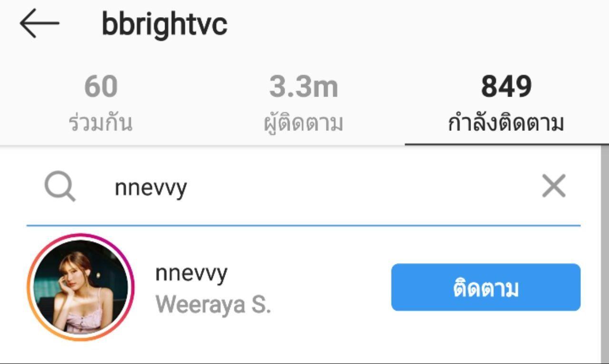The width and height of the screenshot is (609, 364).
Task: Tap the 60 mutual count number
Action: [101, 87]
